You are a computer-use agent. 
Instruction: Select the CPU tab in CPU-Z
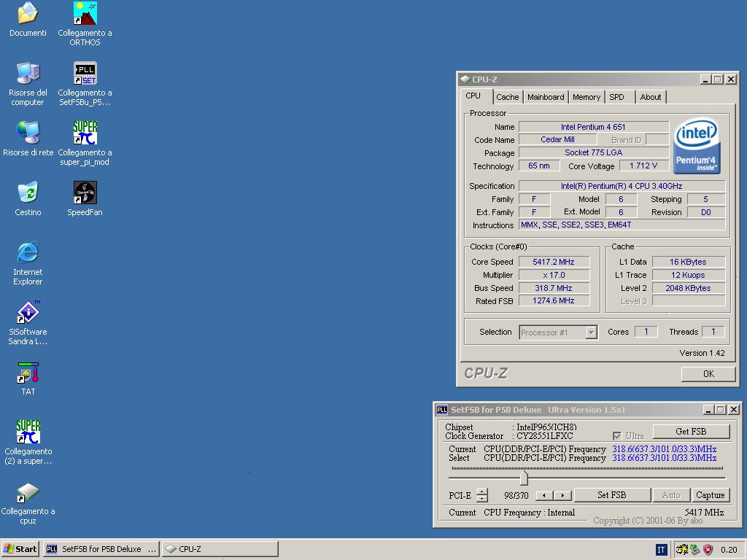[x=473, y=96]
